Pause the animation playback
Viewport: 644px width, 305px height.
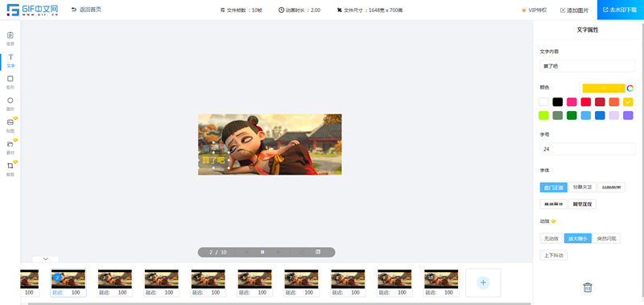[x=262, y=252]
